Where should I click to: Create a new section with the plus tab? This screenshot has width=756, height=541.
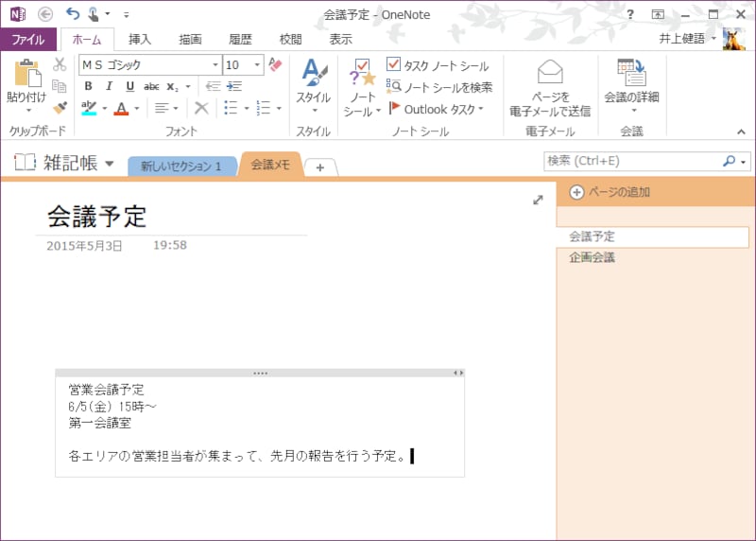point(320,167)
